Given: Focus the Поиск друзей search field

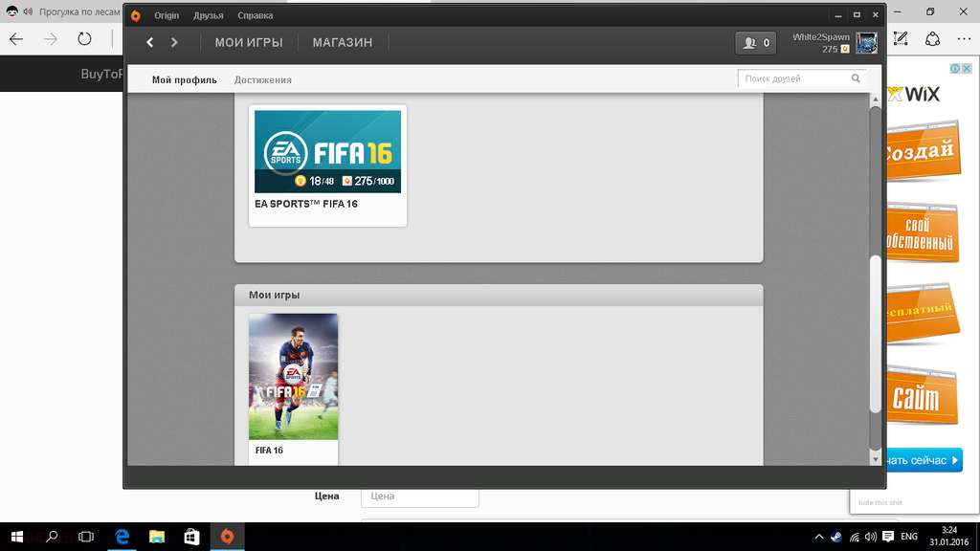Looking at the screenshot, I should click(x=802, y=78).
